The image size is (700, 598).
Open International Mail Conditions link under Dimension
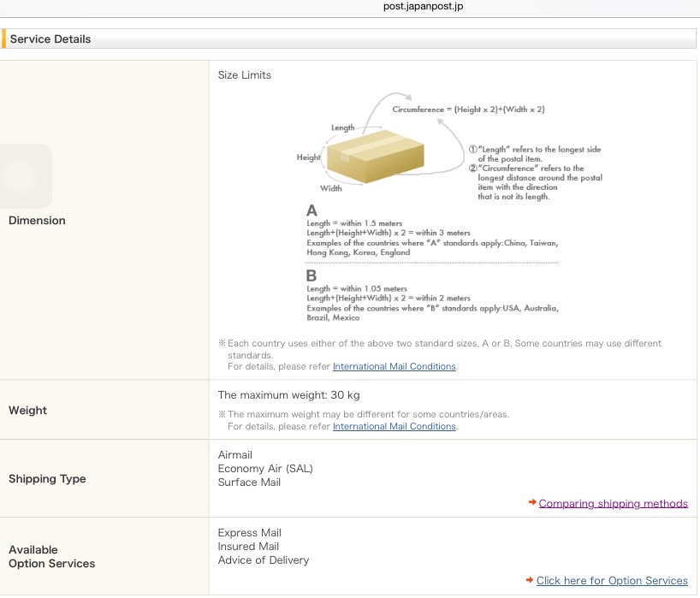click(394, 366)
